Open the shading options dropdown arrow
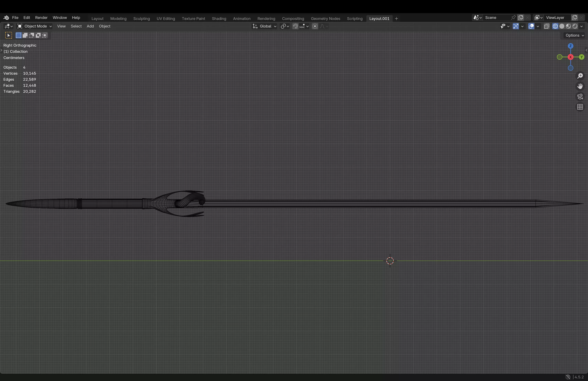 582,26
